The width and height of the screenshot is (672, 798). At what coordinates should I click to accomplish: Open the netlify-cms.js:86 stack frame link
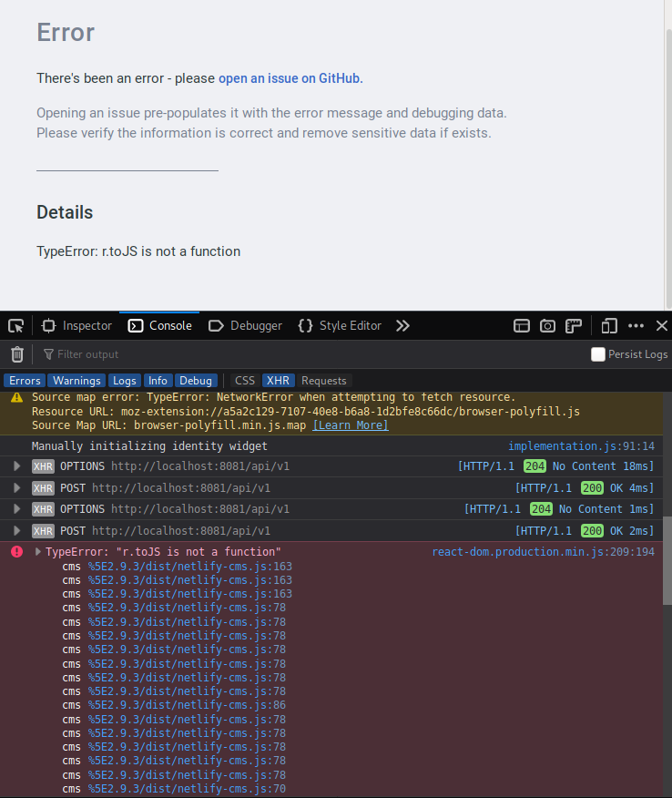pos(187,705)
